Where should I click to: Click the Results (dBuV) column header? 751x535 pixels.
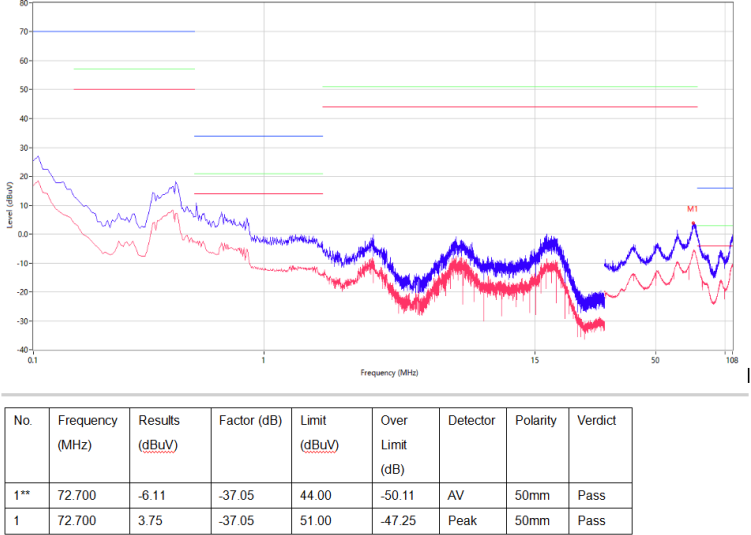coord(160,432)
